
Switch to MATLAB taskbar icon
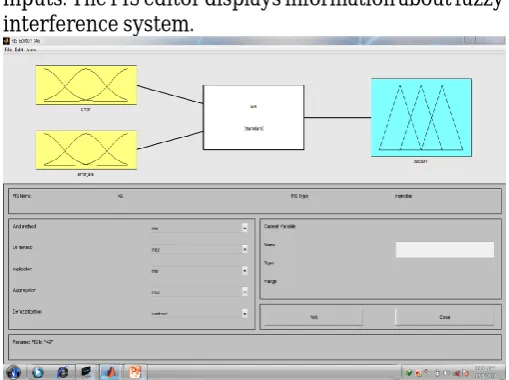[111, 372]
